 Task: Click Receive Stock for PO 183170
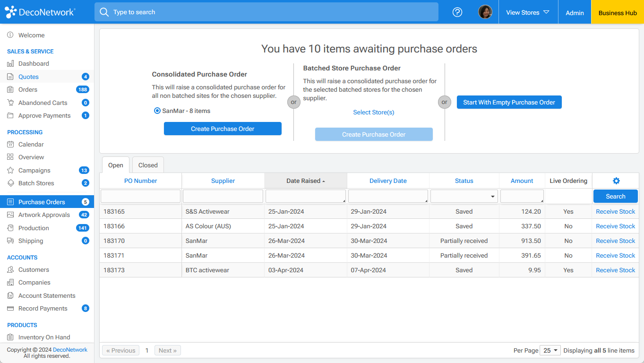coord(616,241)
